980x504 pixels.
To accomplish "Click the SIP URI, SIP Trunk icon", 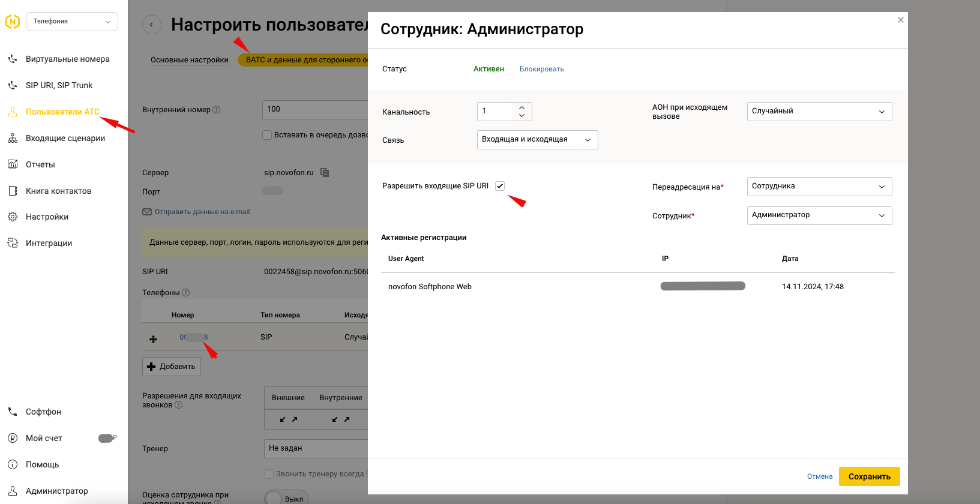I will pyautogui.click(x=13, y=85).
